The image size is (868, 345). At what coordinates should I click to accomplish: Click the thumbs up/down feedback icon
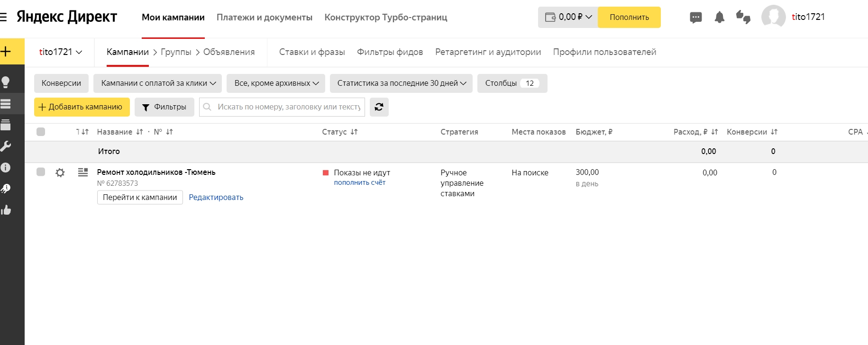point(743,17)
